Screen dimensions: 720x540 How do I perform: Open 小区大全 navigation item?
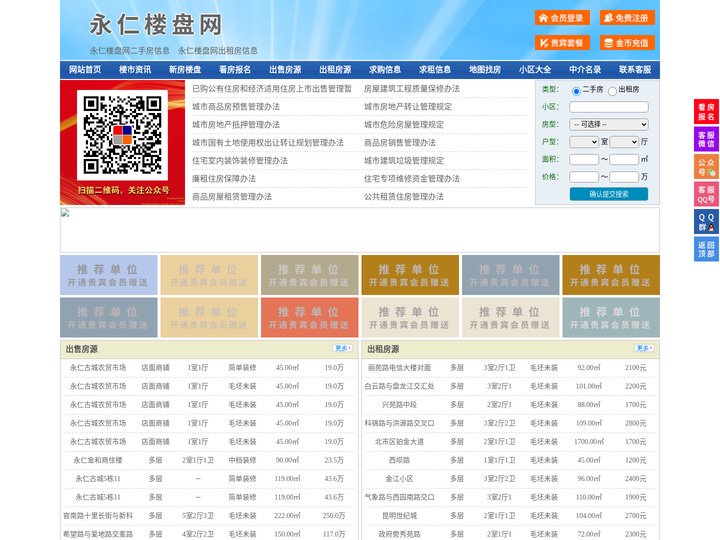[x=535, y=70]
